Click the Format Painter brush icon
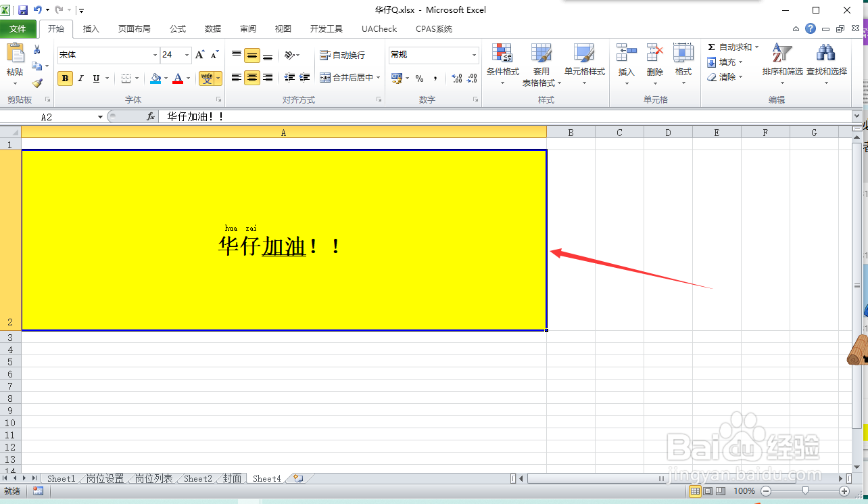This screenshot has width=868, height=504. (x=37, y=83)
